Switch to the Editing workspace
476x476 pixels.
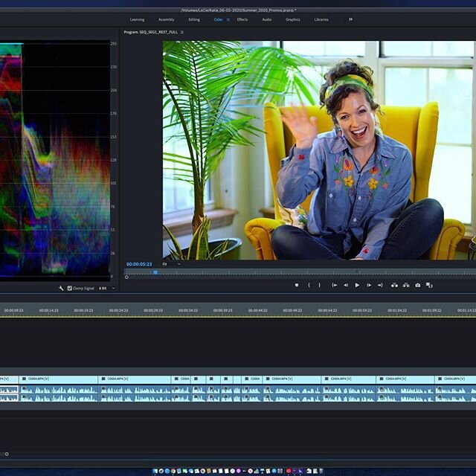click(194, 19)
